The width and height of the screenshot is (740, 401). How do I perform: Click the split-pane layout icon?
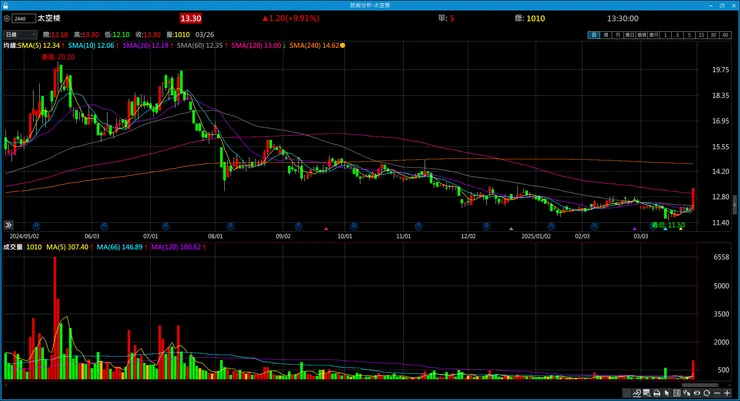[x=677, y=393]
